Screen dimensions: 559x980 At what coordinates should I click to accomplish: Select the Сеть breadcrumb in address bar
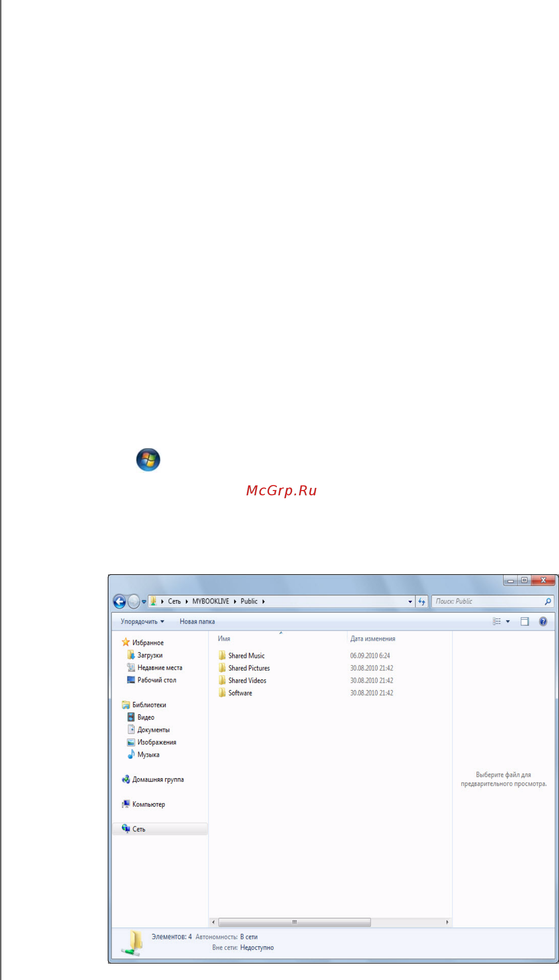click(174, 601)
